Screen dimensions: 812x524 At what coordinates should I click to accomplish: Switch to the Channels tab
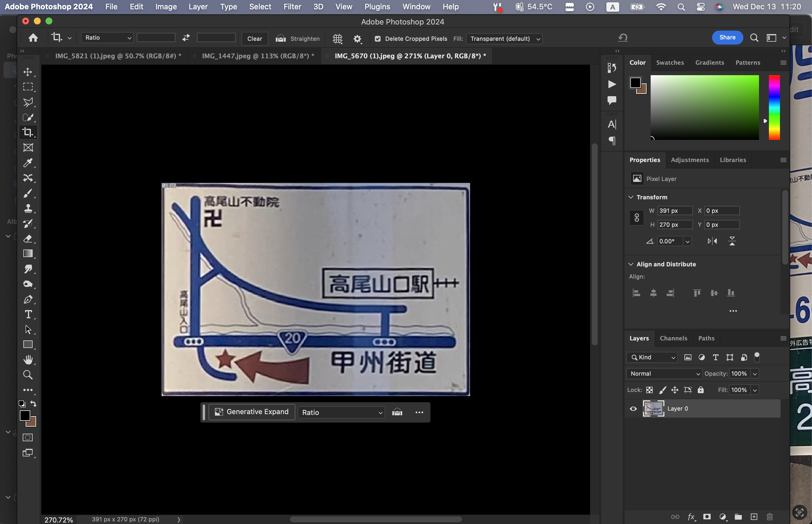pos(673,338)
